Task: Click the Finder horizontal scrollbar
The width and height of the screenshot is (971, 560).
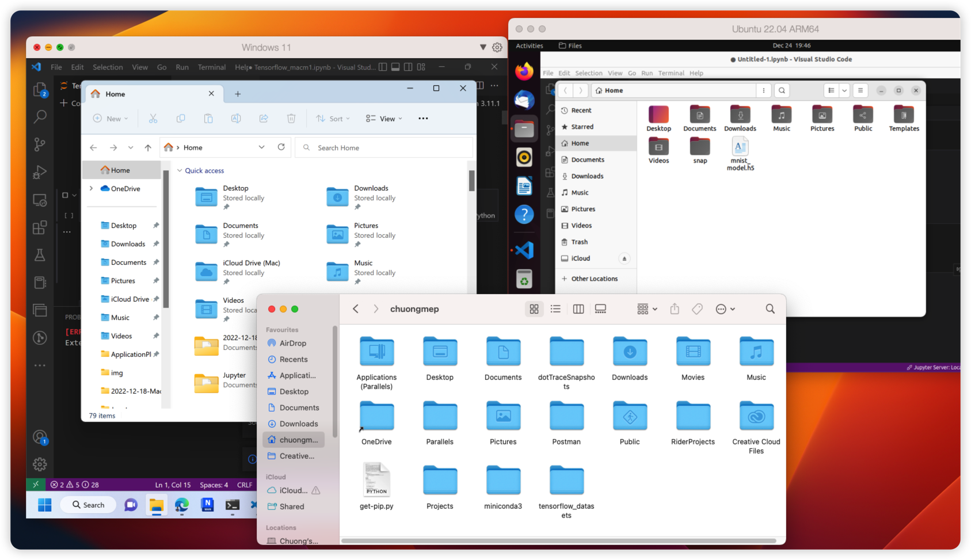Action: [x=558, y=540]
